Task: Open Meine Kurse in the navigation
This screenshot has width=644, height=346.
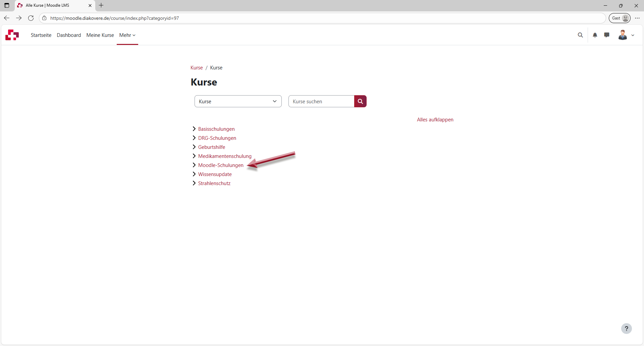Action: point(100,35)
